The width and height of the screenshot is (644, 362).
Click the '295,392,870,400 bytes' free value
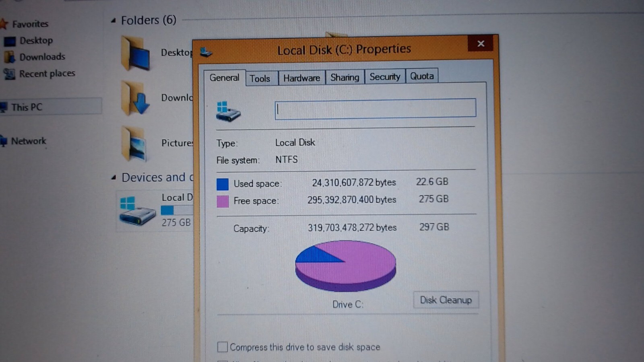pos(352,200)
